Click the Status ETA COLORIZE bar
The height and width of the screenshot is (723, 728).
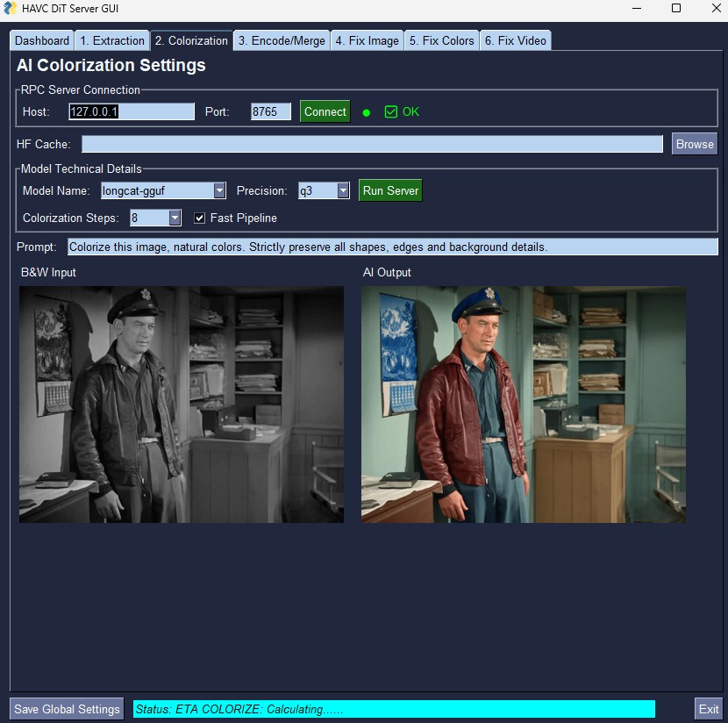(394, 709)
